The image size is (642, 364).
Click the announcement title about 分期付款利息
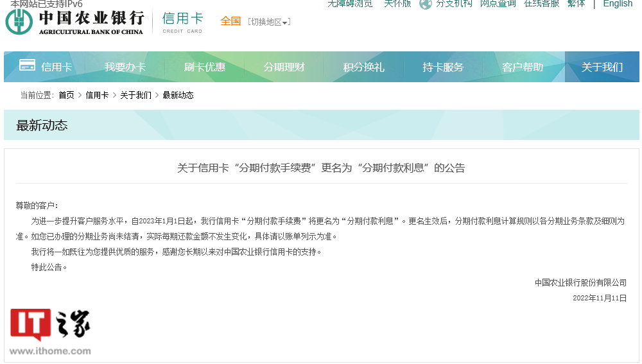321,168
